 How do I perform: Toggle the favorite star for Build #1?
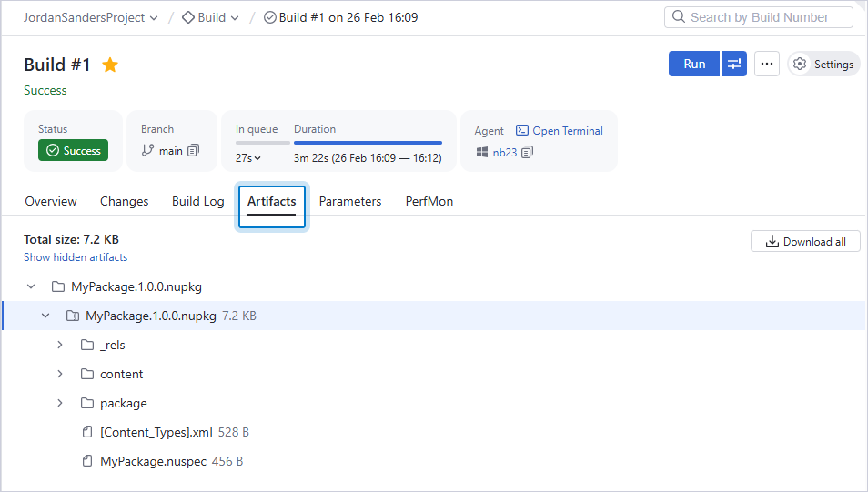[x=110, y=65]
